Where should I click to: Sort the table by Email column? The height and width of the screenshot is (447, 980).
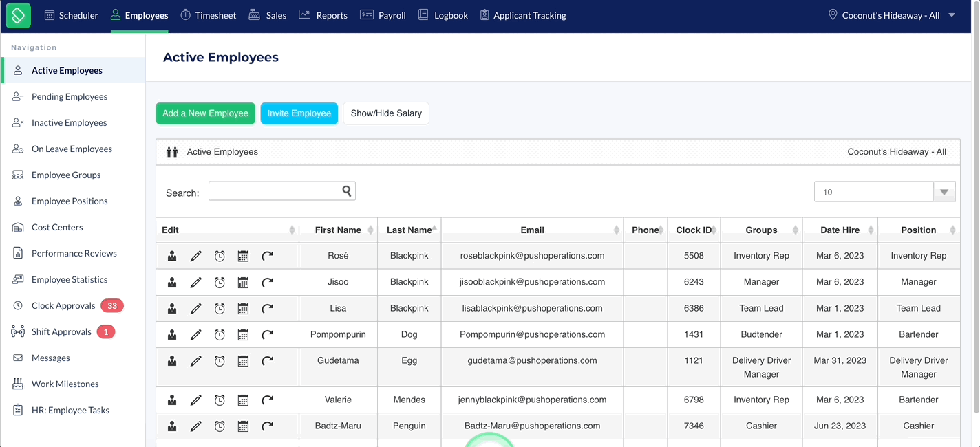[532, 230]
